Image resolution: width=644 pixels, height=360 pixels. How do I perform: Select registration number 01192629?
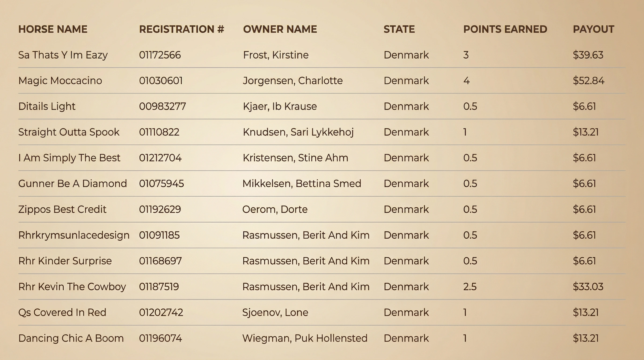click(x=160, y=209)
